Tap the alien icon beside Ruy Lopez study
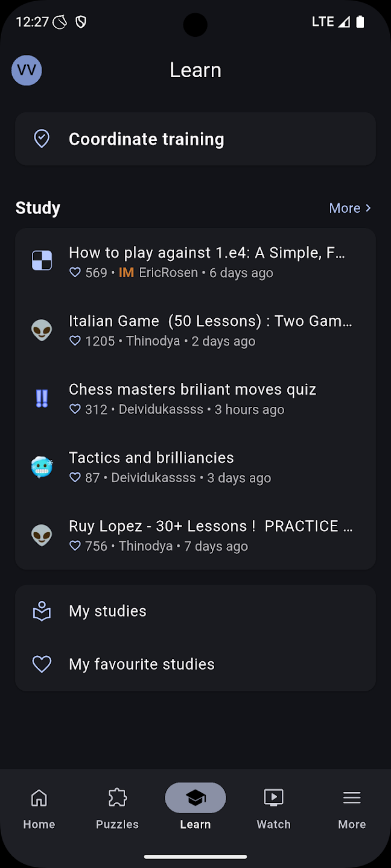Image resolution: width=391 pixels, height=868 pixels. click(x=42, y=535)
